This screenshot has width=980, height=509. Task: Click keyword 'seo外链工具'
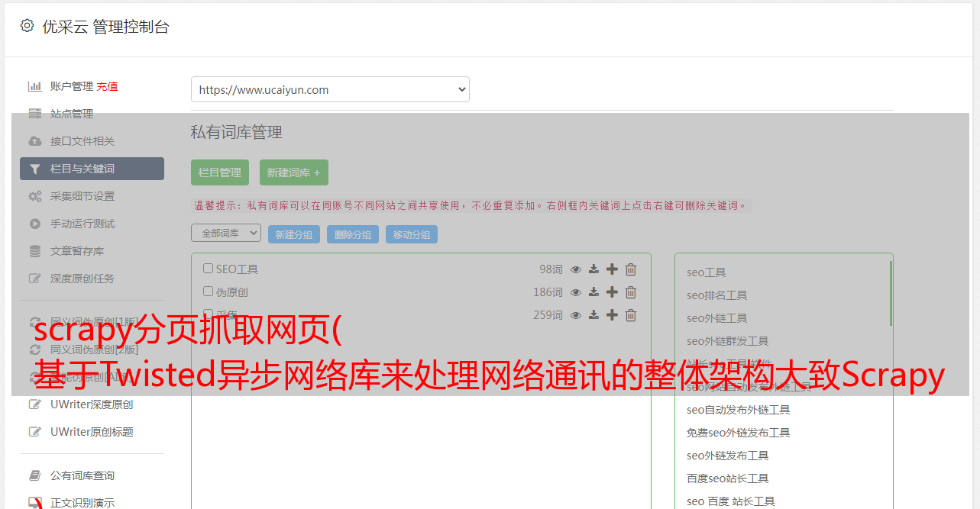coord(717,318)
